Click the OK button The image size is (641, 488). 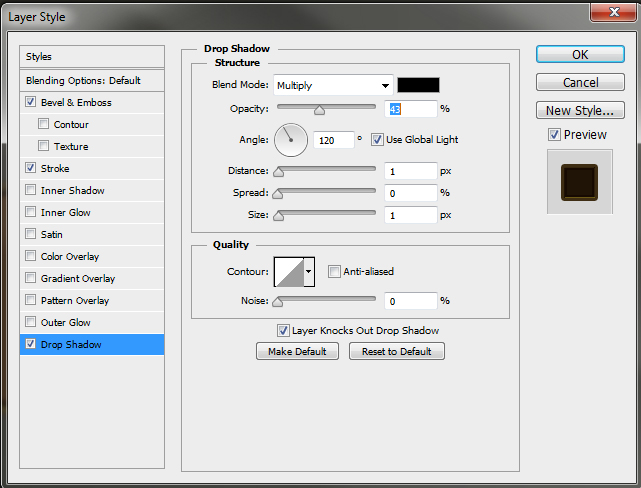[581, 54]
